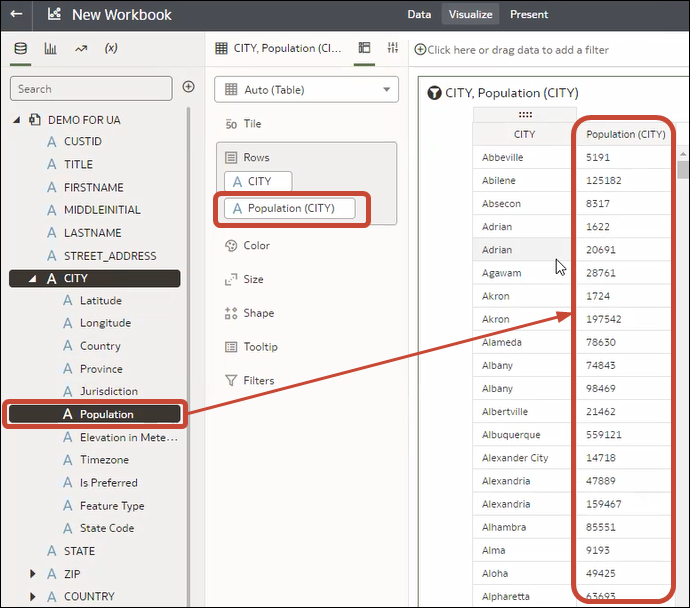This screenshot has width=690, height=608.
Task: Open the Data tab
Action: point(419,15)
